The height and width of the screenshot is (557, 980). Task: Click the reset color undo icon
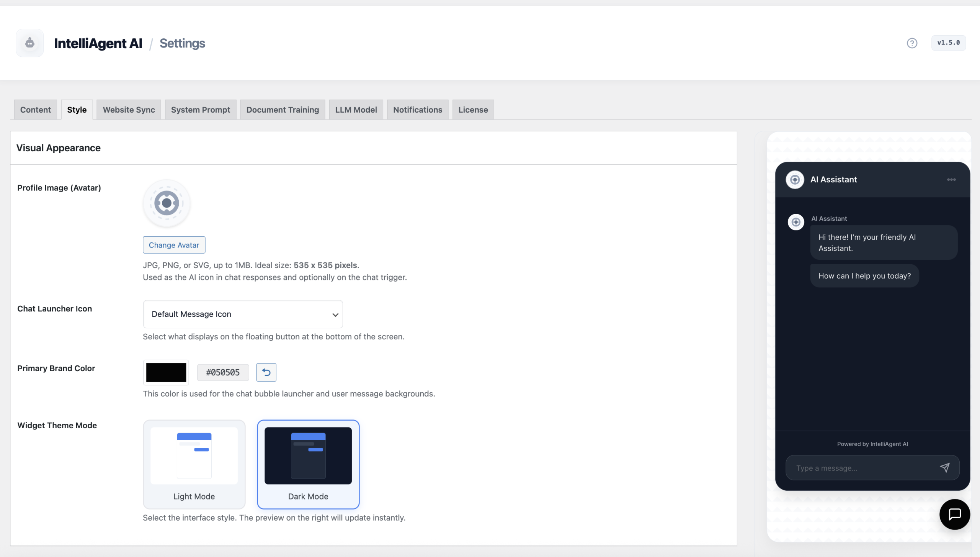pyautogui.click(x=266, y=372)
